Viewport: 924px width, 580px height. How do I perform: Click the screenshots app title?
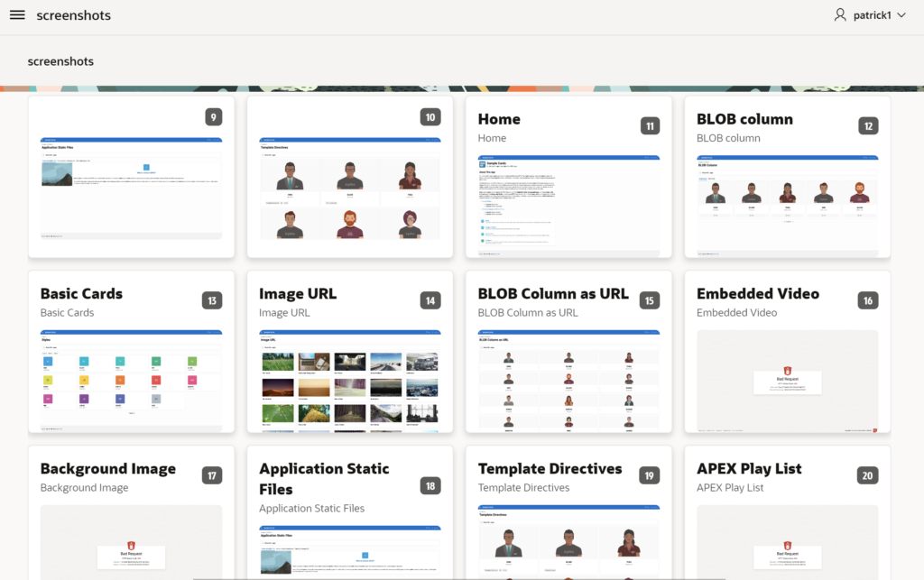tap(74, 15)
